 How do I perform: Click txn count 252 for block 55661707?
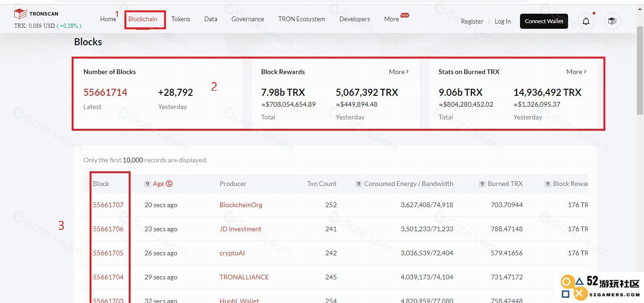(x=331, y=205)
